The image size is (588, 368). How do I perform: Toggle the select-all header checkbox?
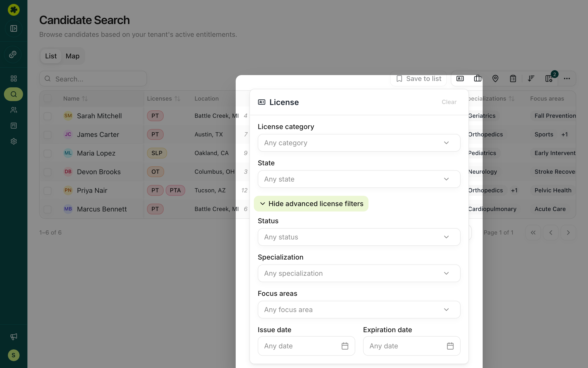coord(48,98)
